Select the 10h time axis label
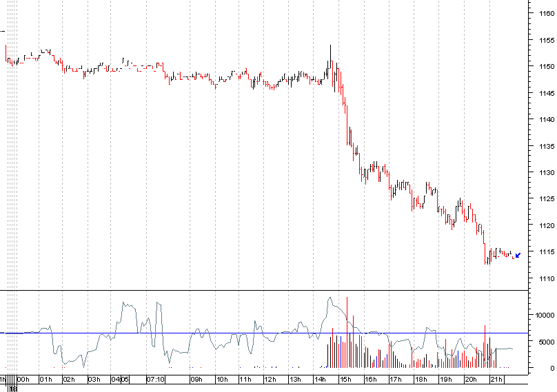Screen dimensions: 557x392 (x=222, y=380)
